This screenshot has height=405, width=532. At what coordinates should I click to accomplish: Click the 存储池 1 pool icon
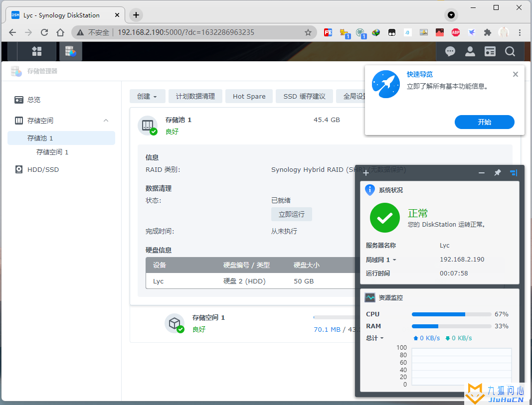(148, 126)
